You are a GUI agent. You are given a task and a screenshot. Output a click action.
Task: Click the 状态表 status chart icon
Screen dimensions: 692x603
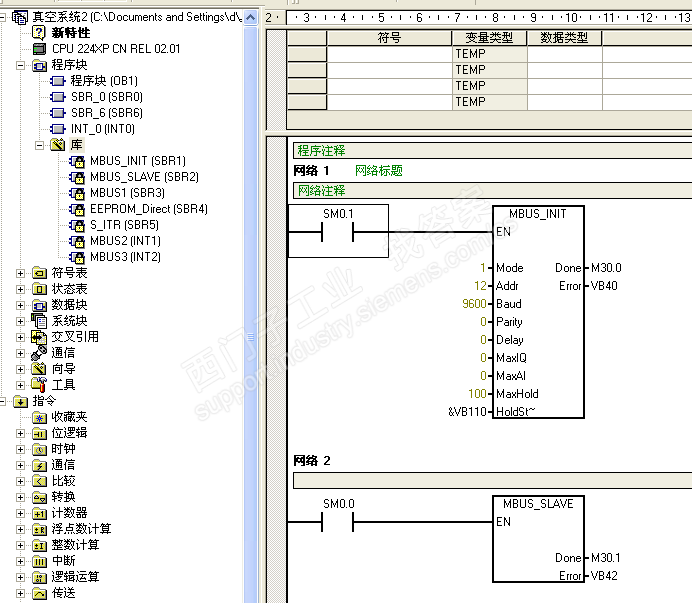[39, 289]
